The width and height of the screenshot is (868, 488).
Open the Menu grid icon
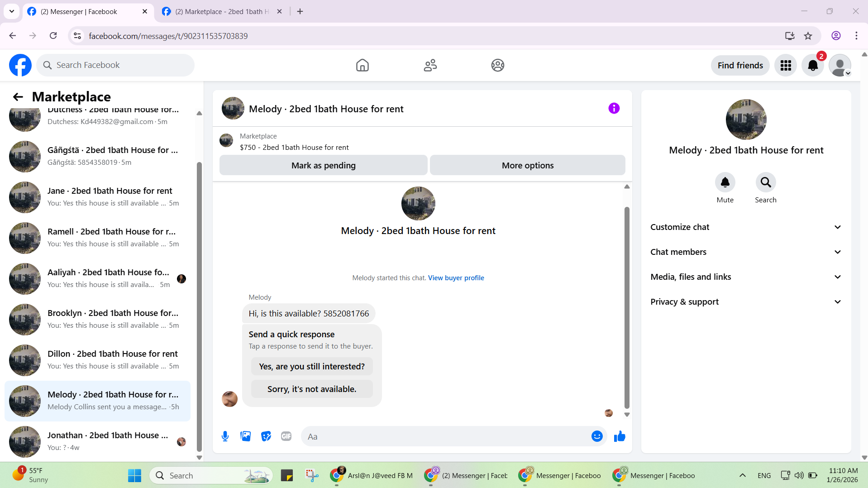(786, 66)
